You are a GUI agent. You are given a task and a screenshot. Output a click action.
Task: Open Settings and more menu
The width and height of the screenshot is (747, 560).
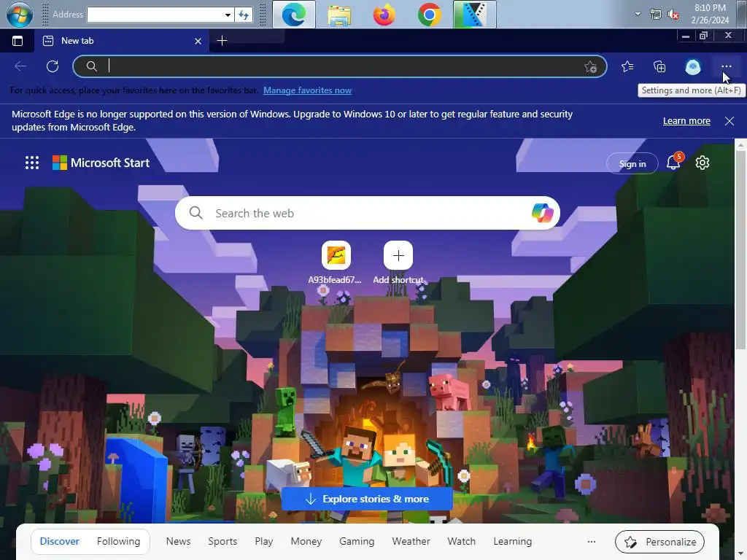726,66
